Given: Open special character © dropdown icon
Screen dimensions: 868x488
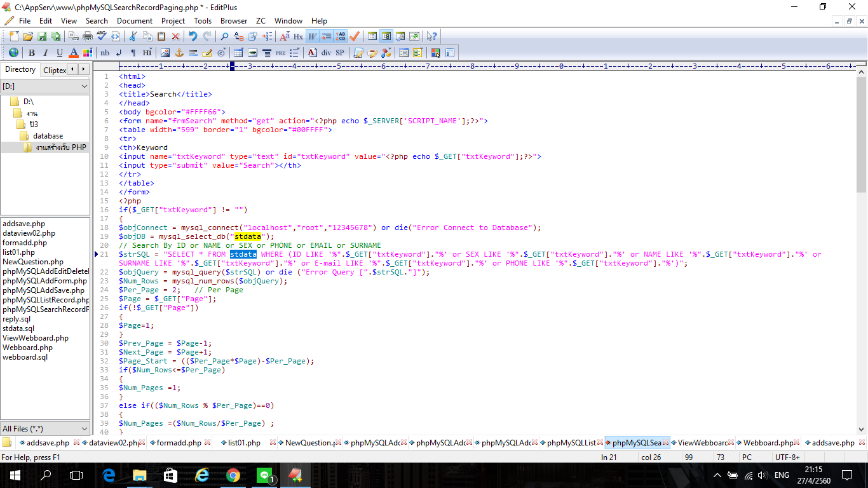Looking at the screenshot, I should (221, 53).
